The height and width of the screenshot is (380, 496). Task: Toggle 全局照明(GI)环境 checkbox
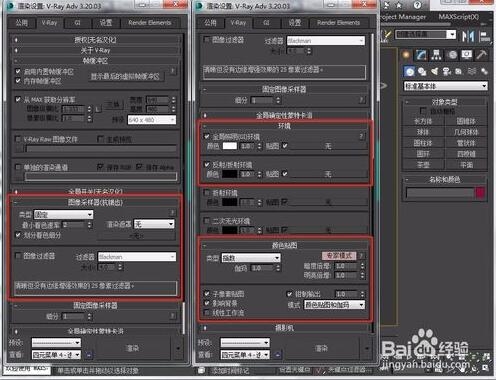pos(207,136)
